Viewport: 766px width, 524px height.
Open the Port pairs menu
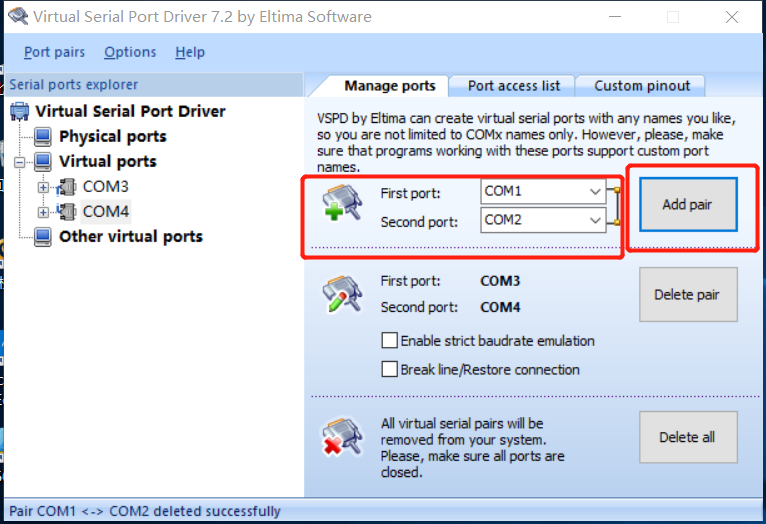54,52
